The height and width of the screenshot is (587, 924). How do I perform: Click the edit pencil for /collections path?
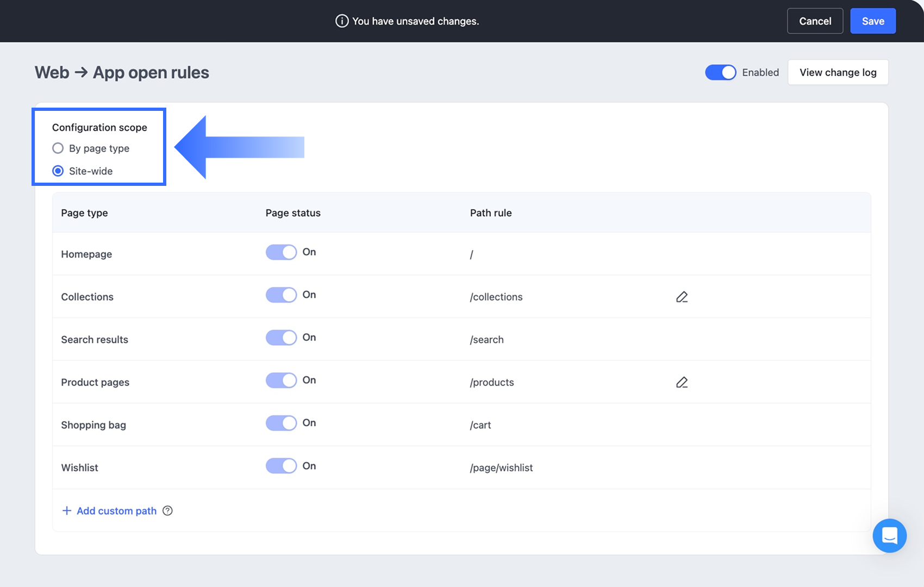pyautogui.click(x=682, y=297)
